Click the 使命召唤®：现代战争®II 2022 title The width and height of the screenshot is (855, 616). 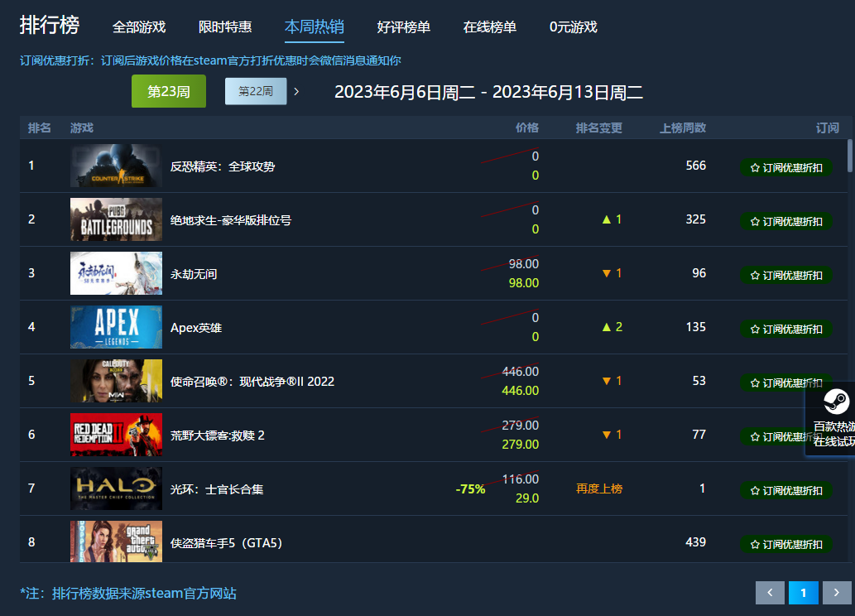[x=252, y=382]
